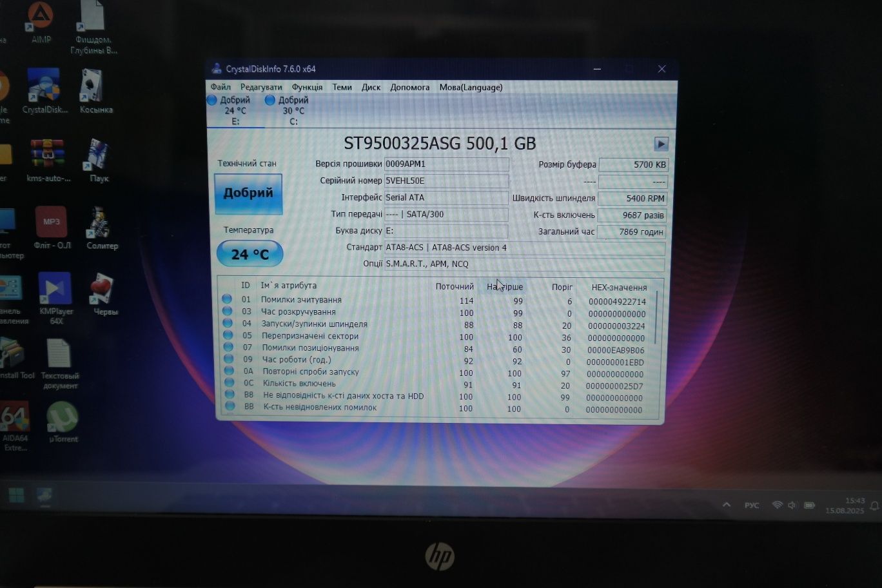Select the Час розкручування attribute row
The image size is (882, 588).
(x=436, y=313)
